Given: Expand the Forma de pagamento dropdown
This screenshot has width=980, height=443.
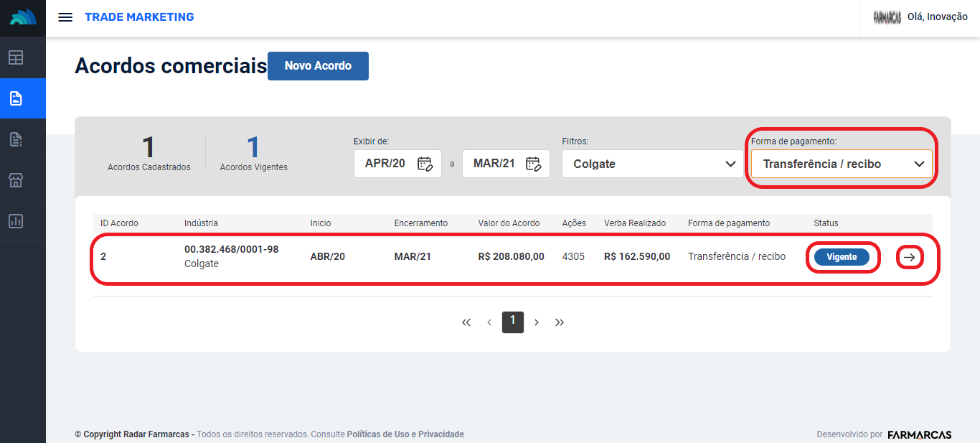Looking at the screenshot, I should click(842, 164).
